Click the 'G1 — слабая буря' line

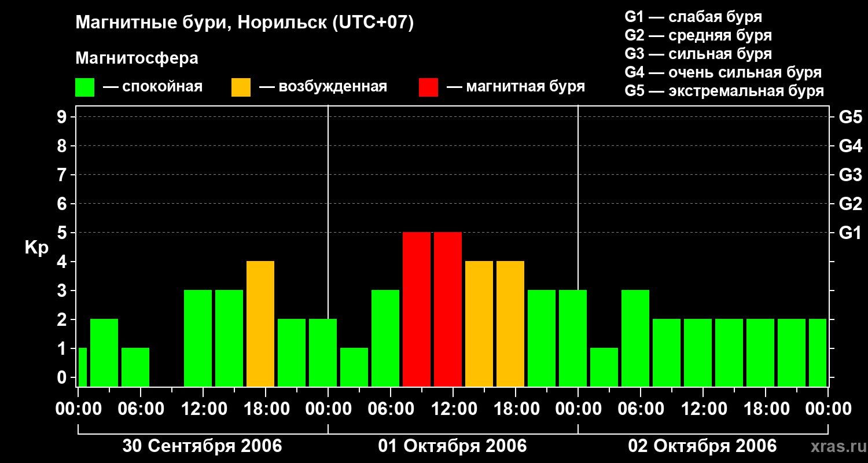tap(693, 17)
